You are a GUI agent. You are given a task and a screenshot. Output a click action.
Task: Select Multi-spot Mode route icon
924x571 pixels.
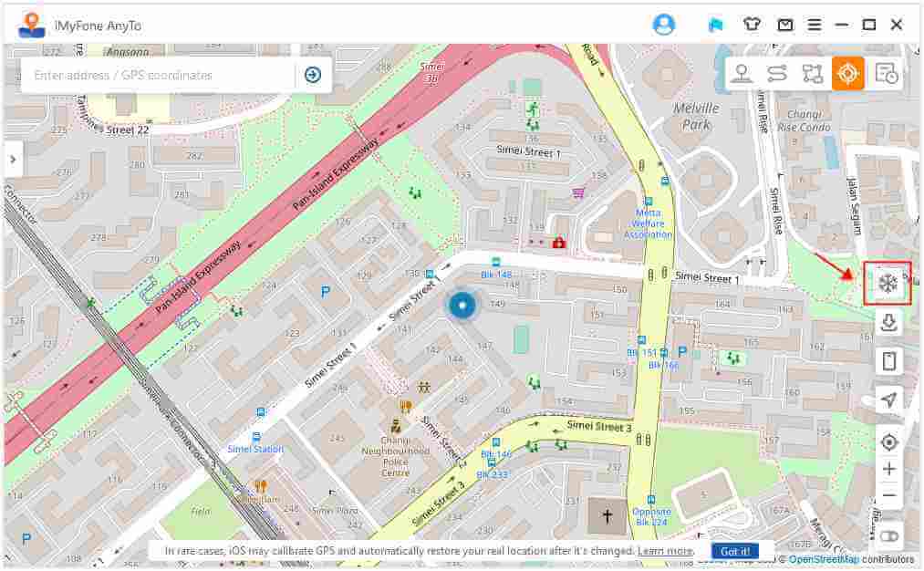tap(813, 74)
